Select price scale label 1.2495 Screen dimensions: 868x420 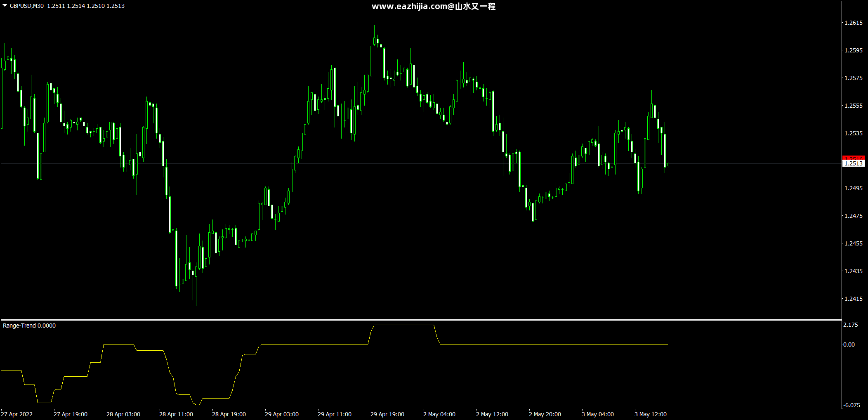(854, 188)
